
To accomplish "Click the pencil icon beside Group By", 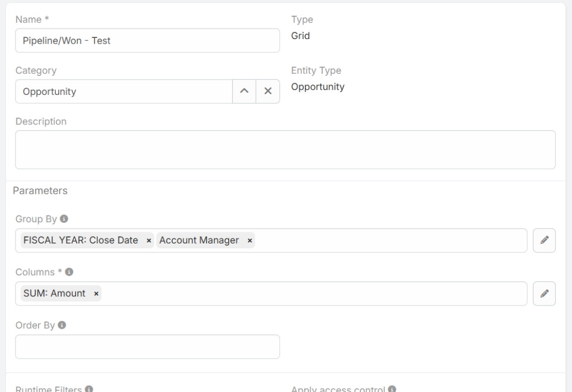I will pos(544,240).
